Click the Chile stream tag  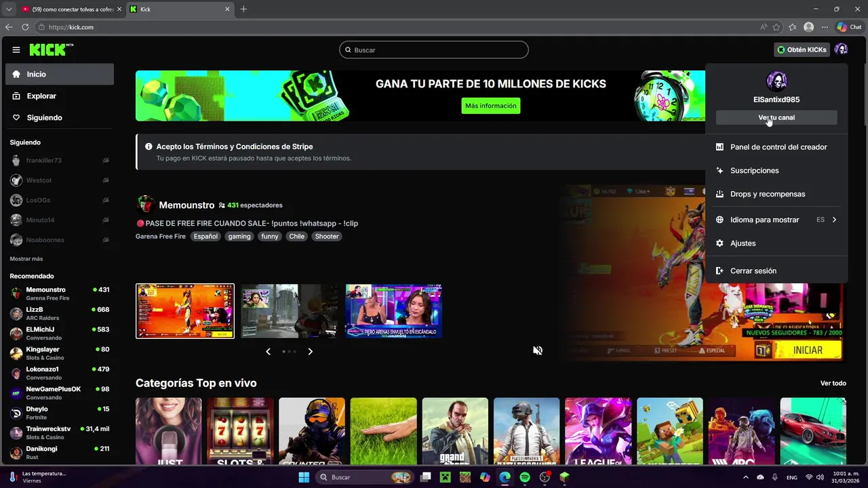pyautogui.click(x=297, y=237)
